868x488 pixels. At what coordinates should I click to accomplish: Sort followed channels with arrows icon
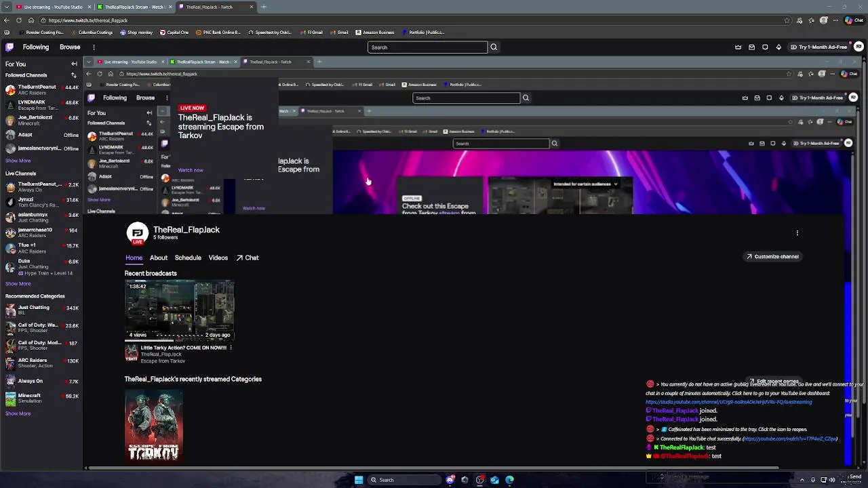point(74,75)
